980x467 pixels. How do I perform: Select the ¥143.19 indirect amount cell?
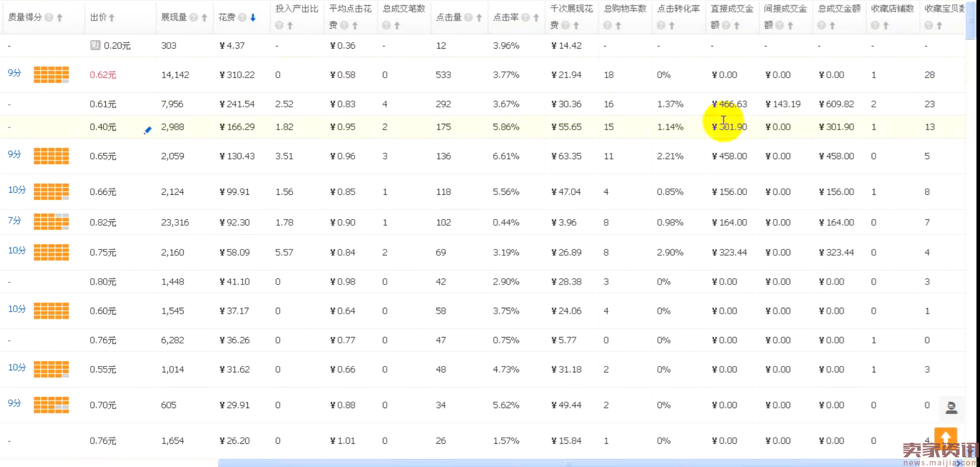tap(783, 104)
